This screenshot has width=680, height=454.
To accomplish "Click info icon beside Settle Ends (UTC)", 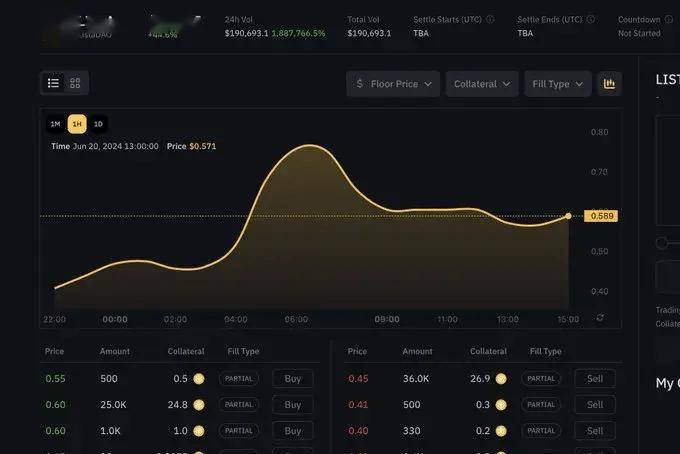I will pyautogui.click(x=590, y=19).
